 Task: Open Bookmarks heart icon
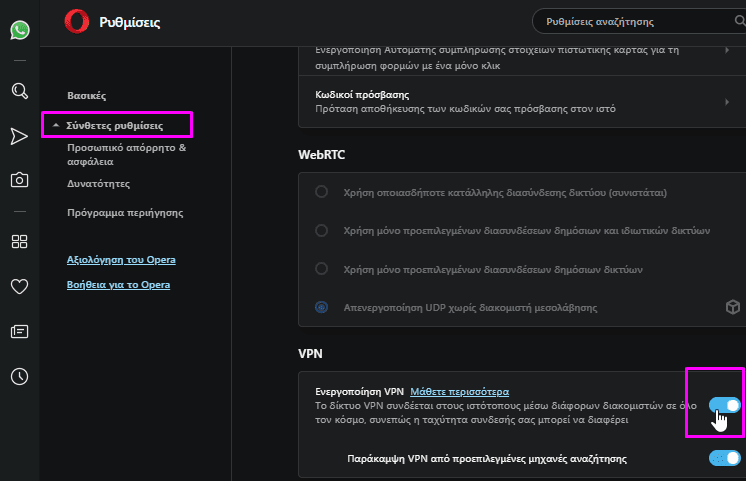(20, 286)
